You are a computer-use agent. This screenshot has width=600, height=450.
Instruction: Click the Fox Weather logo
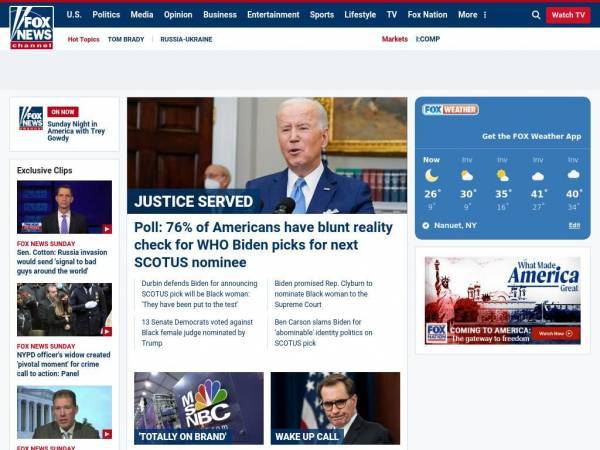pyautogui.click(x=450, y=110)
